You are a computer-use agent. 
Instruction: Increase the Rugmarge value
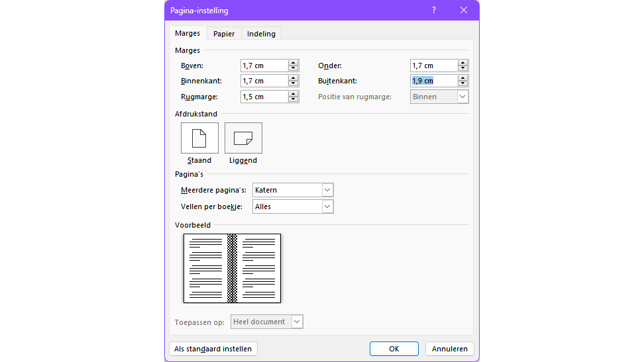click(294, 94)
